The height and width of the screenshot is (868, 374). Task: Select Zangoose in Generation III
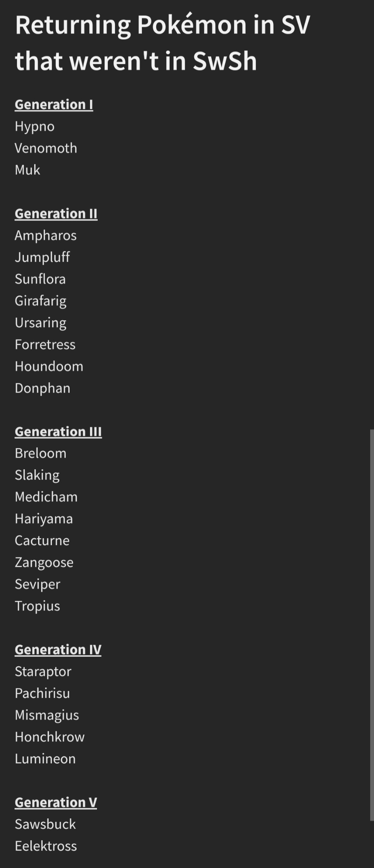pyautogui.click(x=44, y=563)
